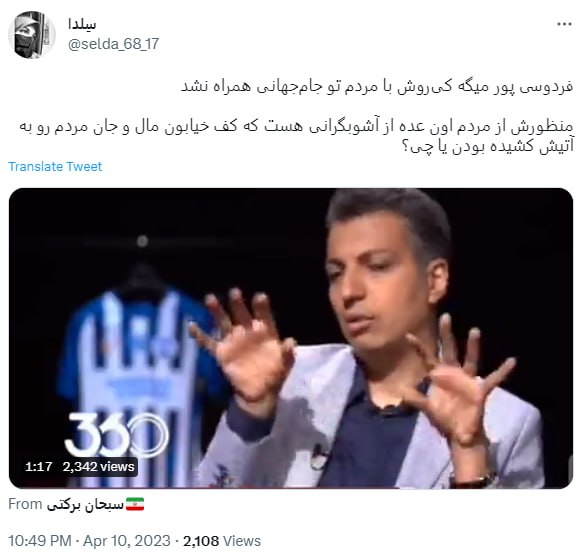Click the 2,108 Views count

click(222, 541)
